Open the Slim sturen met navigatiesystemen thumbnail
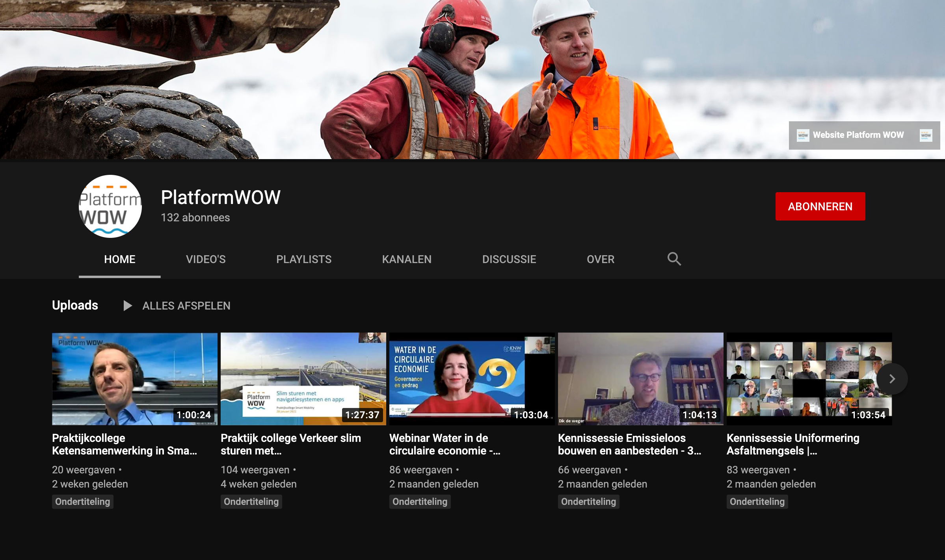 click(x=303, y=378)
